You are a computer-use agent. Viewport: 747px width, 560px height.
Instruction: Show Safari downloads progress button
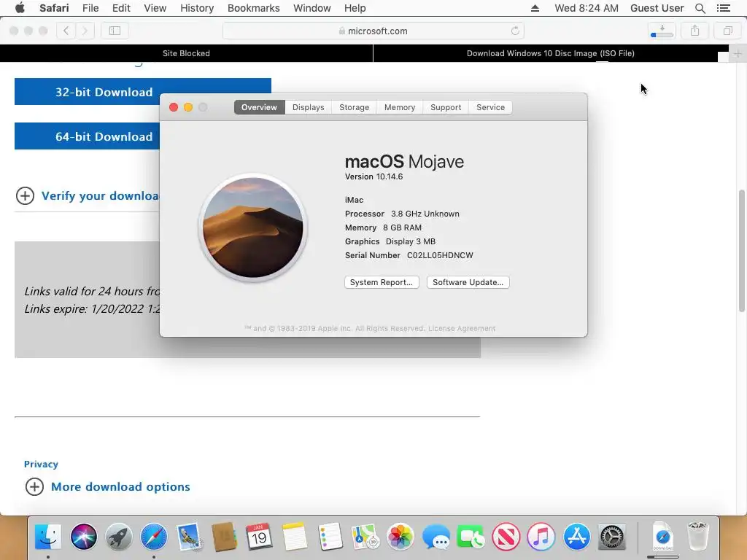pyautogui.click(x=662, y=31)
